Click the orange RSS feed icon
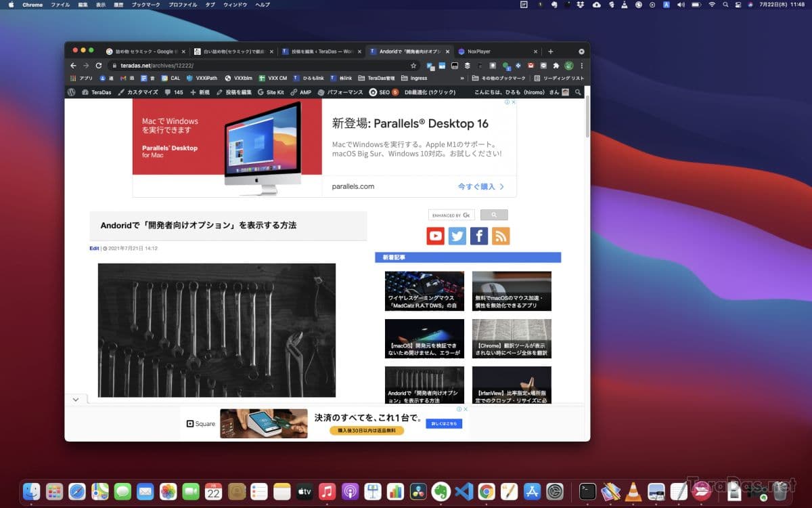This screenshot has width=812, height=508. tap(501, 236)
